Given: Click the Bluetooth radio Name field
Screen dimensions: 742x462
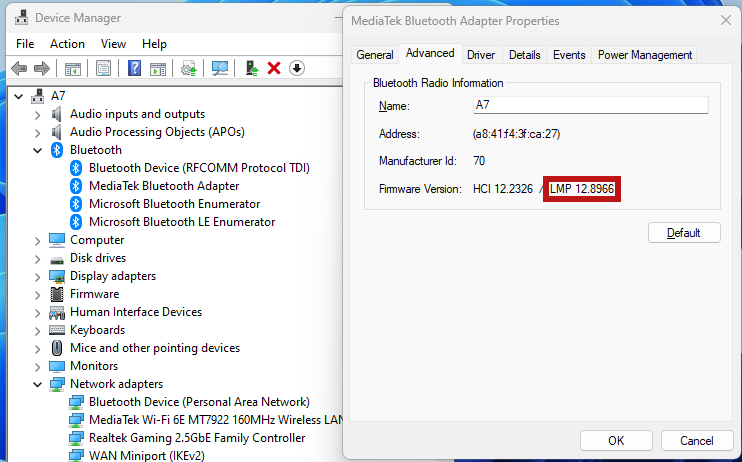Looking at the screenshot, I should click(x=591, y=105).
